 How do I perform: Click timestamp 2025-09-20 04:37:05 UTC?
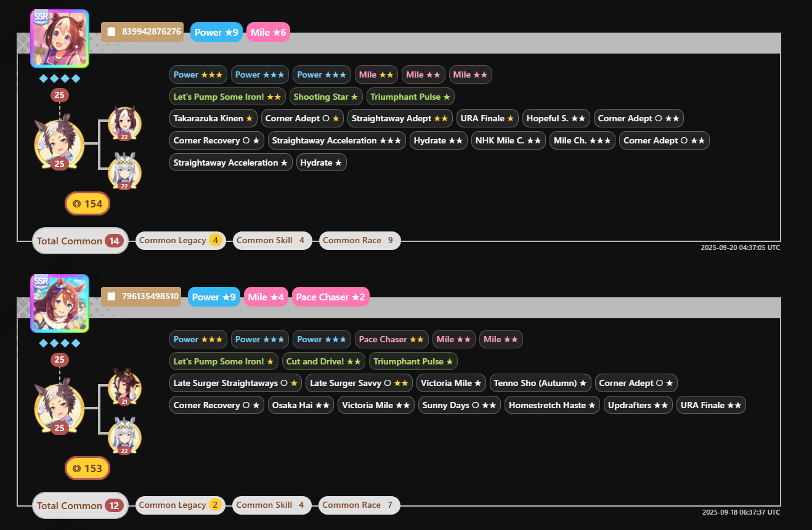[741, 247]
